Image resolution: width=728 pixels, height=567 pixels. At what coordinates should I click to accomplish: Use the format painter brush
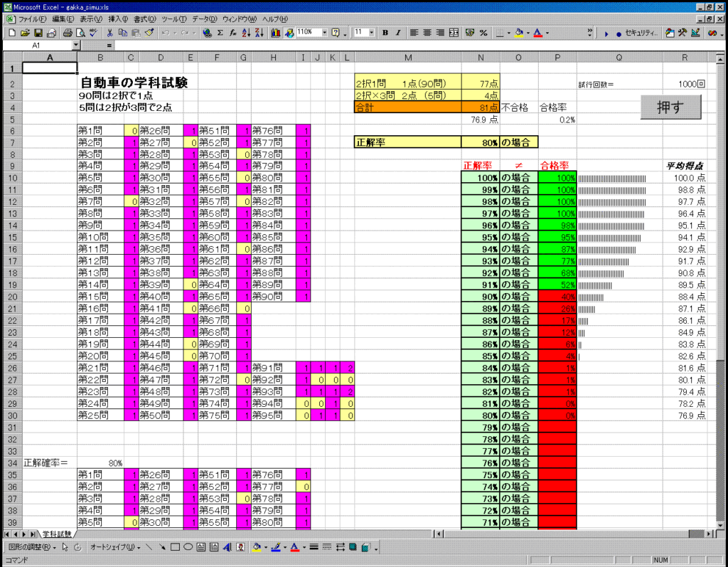tap(149, 33)
